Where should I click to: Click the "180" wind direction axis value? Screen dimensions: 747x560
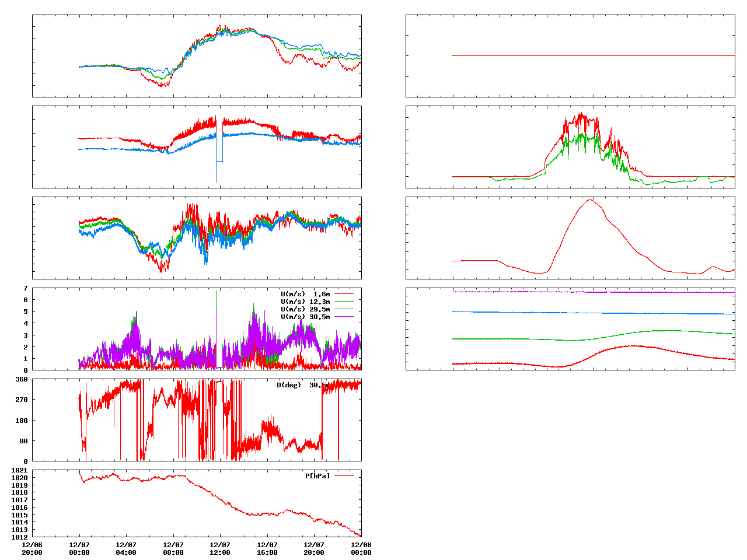22,421
